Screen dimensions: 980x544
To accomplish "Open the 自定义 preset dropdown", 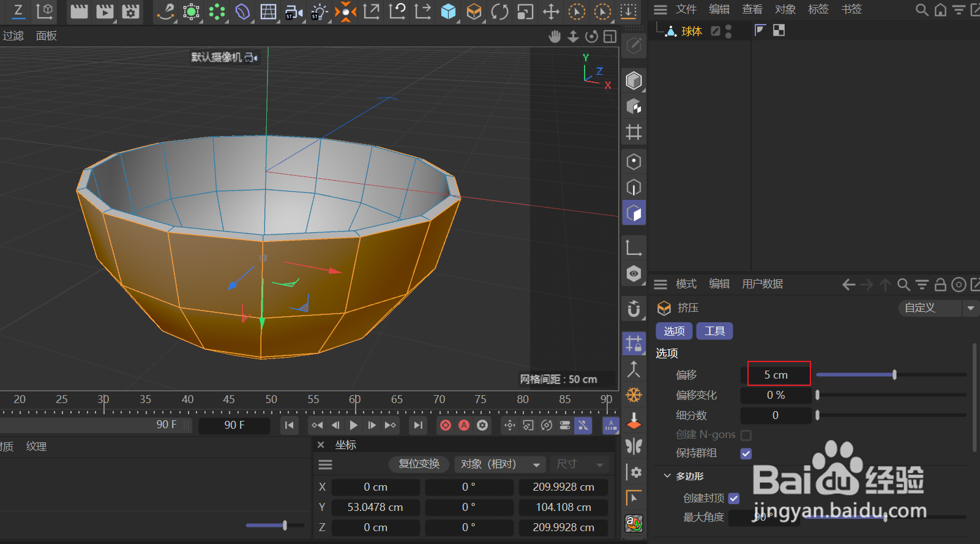I will [x=937, y=308].
